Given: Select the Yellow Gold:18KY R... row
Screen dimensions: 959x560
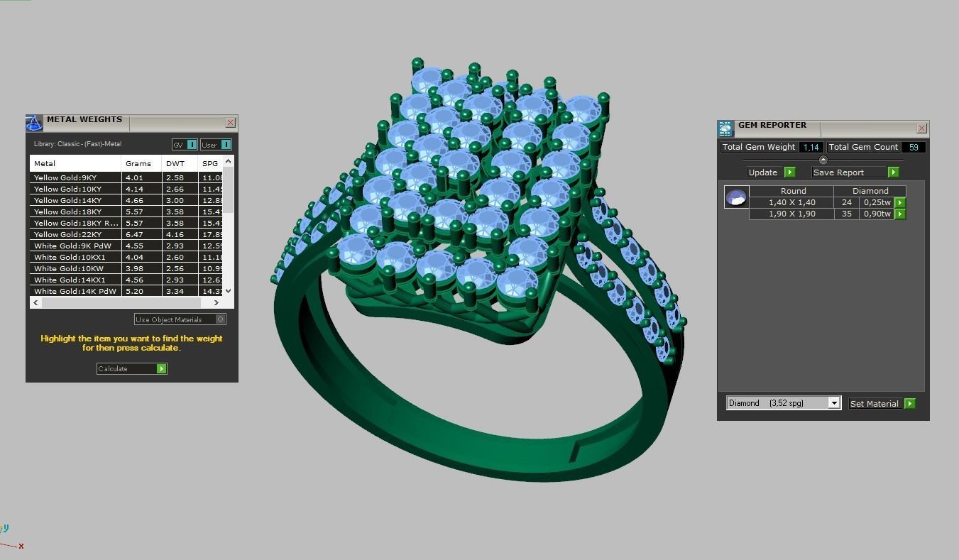Looking at the screenshot, I should 127,223.
